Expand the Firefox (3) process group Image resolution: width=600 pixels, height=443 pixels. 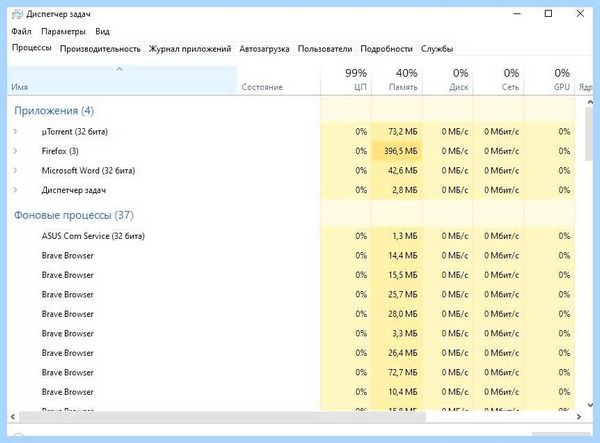[15, 151]
